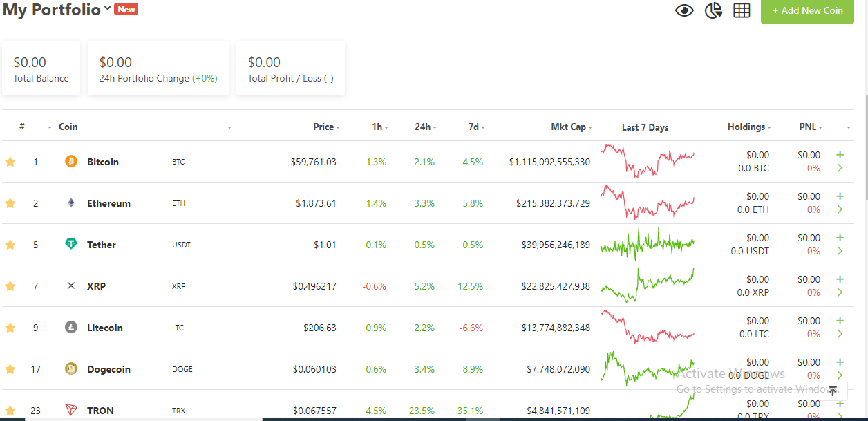Open the pie chart portfolio view
This screenshot has height=421, width=868.
point(713,10)
